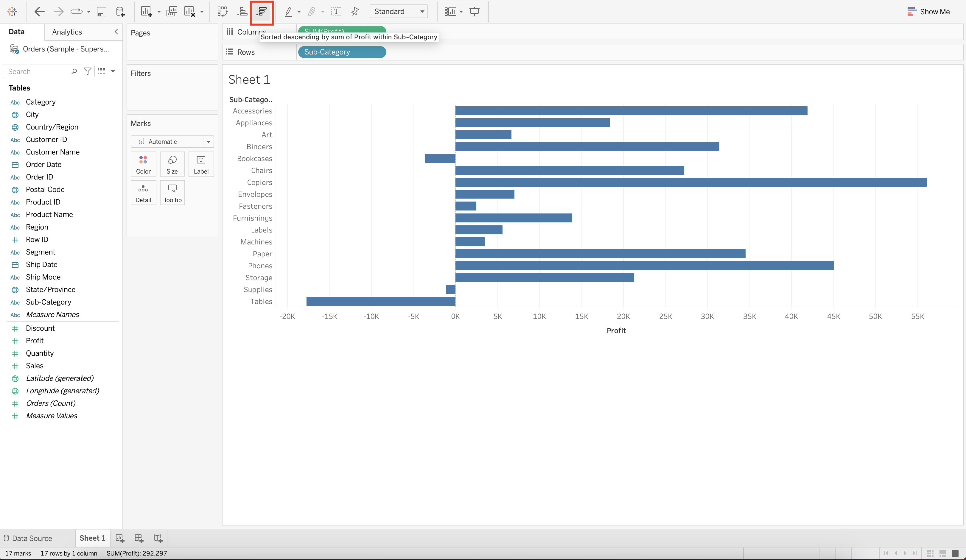Open the Automatic mark type dropdown
The width and height of the screenshot is (966, 560).
pos(208,141)
